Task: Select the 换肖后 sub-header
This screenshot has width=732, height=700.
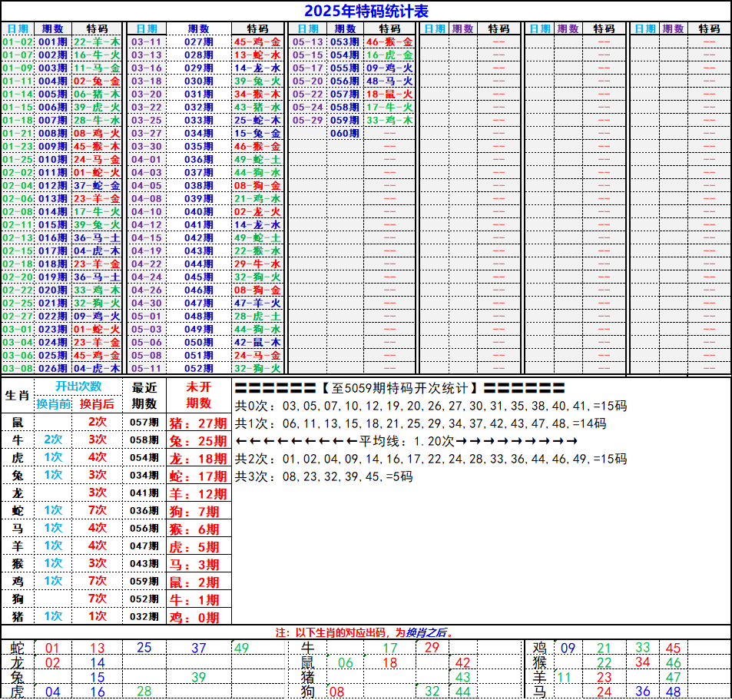Action: point(97,404)
